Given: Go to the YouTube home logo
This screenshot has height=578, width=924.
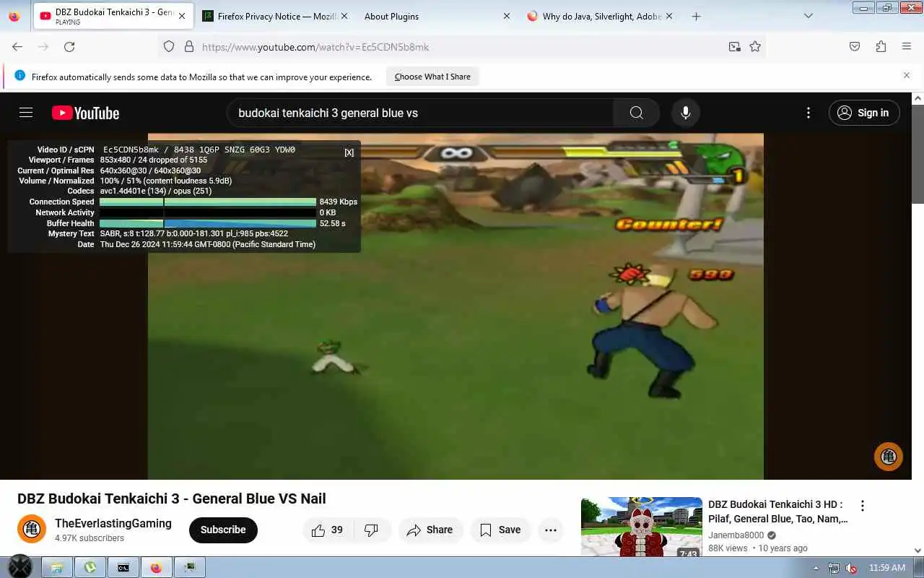Looking at the screenshot, I should (x=85, y=113).
